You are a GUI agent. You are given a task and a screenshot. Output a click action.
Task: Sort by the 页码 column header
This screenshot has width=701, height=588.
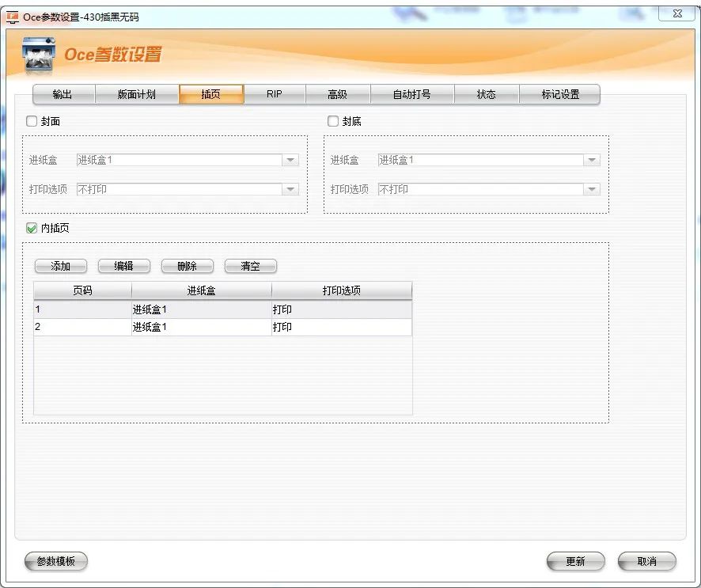click(x=83, y=290)
